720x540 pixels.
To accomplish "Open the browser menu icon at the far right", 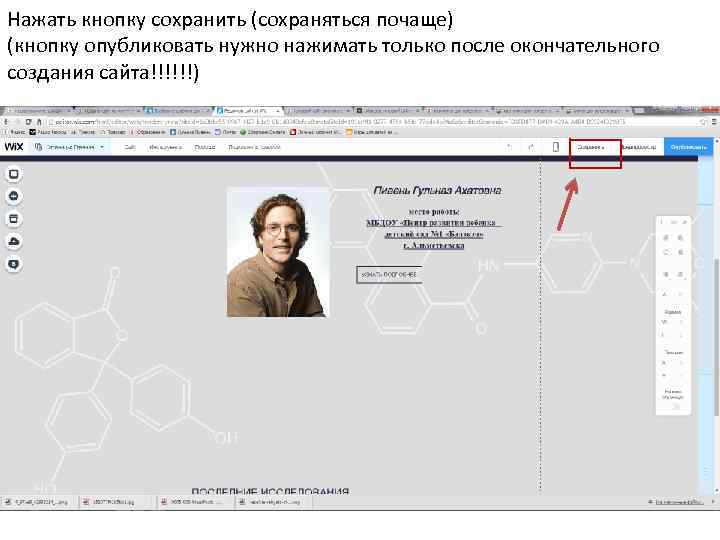I will [714, 122].
